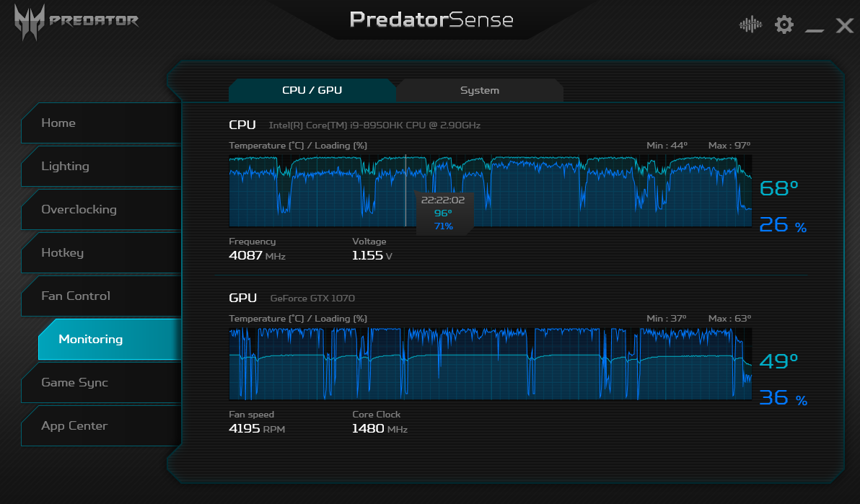Switch to the System tab

[x=480, y=91]
